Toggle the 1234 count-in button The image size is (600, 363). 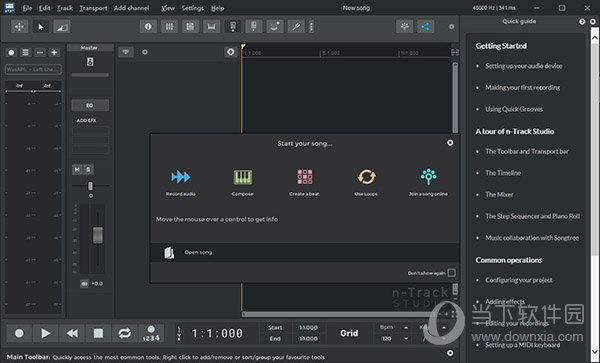[x=151, y=334]
